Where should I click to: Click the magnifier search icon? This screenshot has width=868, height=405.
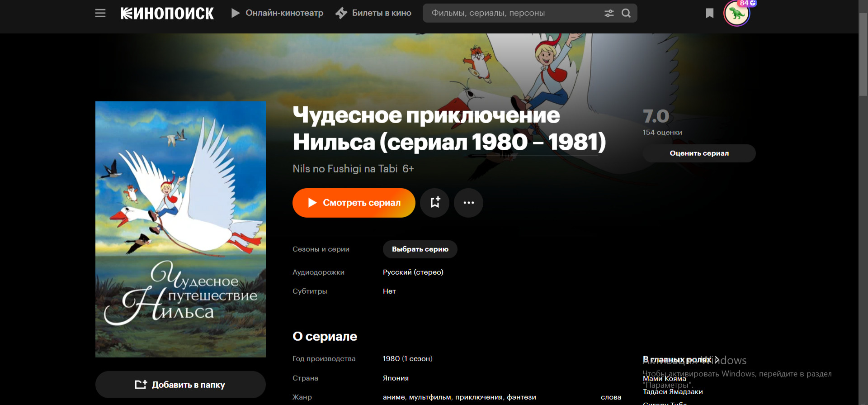point(626,13)
